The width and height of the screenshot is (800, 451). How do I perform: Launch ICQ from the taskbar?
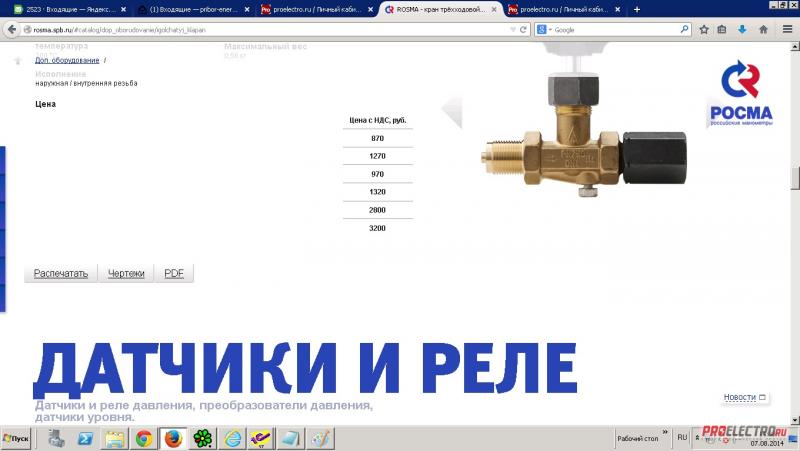[202, 438]
